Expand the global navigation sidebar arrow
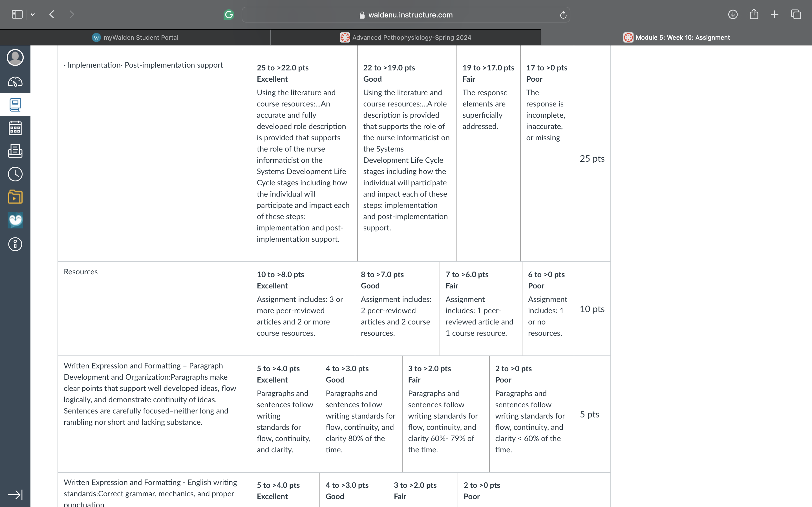This screenshot has width=812, height=507. pyautogui.click(x=15, y=495)
